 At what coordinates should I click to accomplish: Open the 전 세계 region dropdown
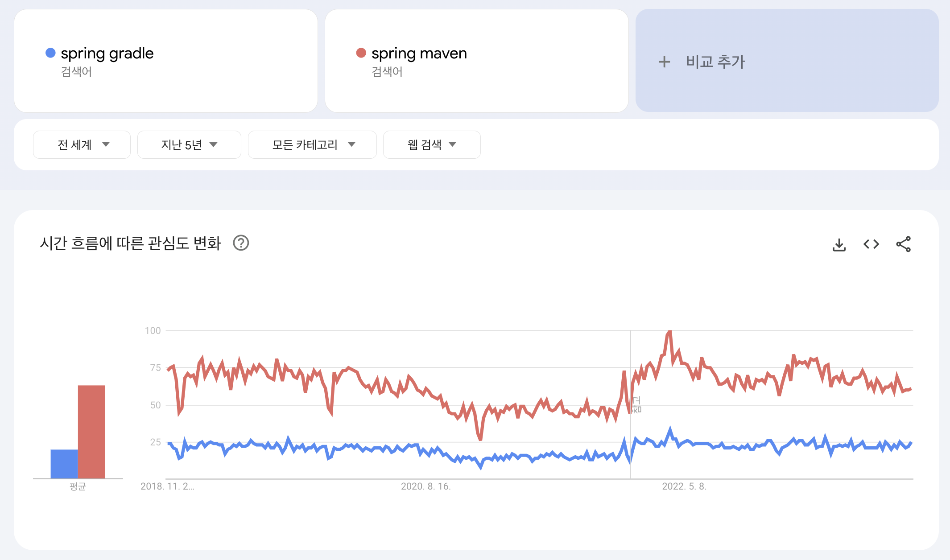point(81,144)
